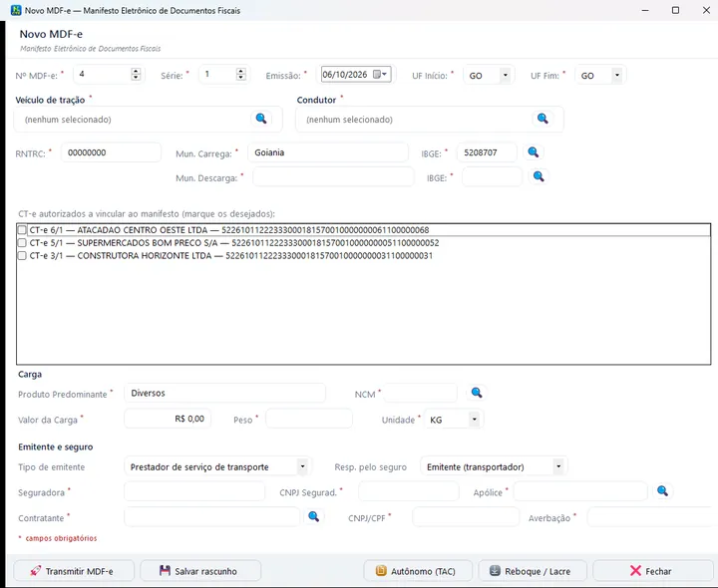Check CT-e 6/1 ATACADAO CENTRO OESTE
718x588 pixels.
click(x=22, y=229)
